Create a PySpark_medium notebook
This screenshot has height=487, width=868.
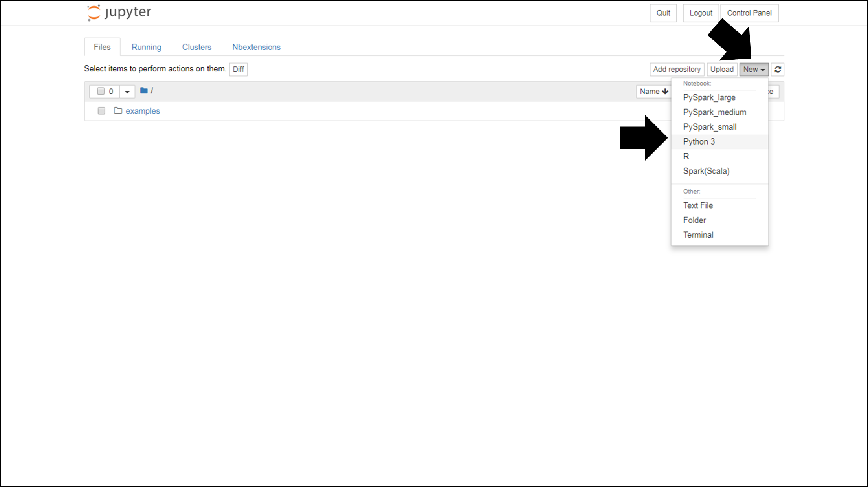(x=719, y=112)
